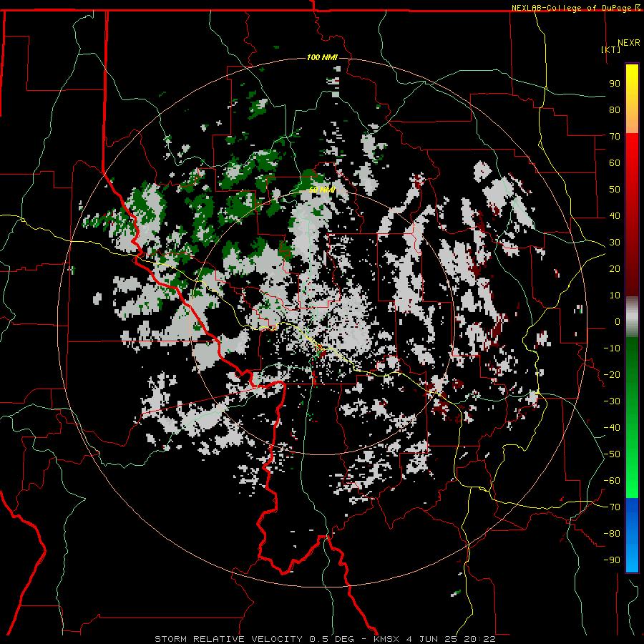
Task: Click the 20:22 timestamp in caption
Action: 479,639
